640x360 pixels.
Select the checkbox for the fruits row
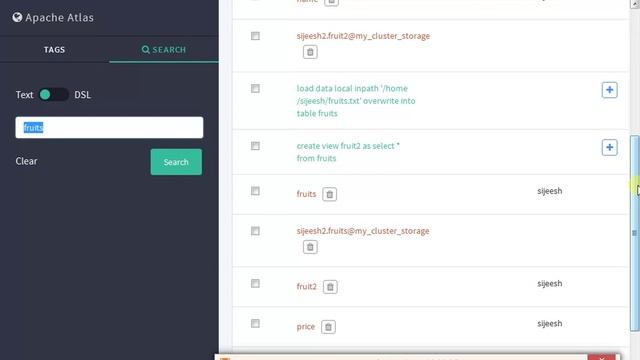[255, 191]
